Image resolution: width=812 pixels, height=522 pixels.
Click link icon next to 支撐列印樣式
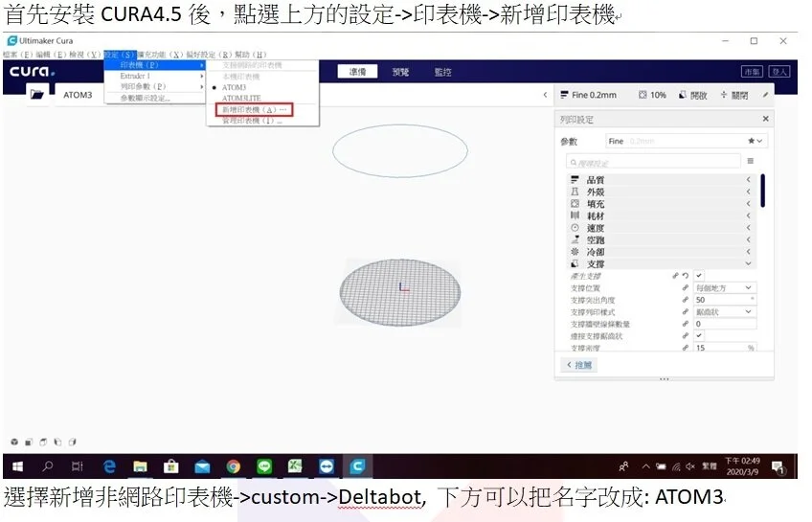(686, 311)
